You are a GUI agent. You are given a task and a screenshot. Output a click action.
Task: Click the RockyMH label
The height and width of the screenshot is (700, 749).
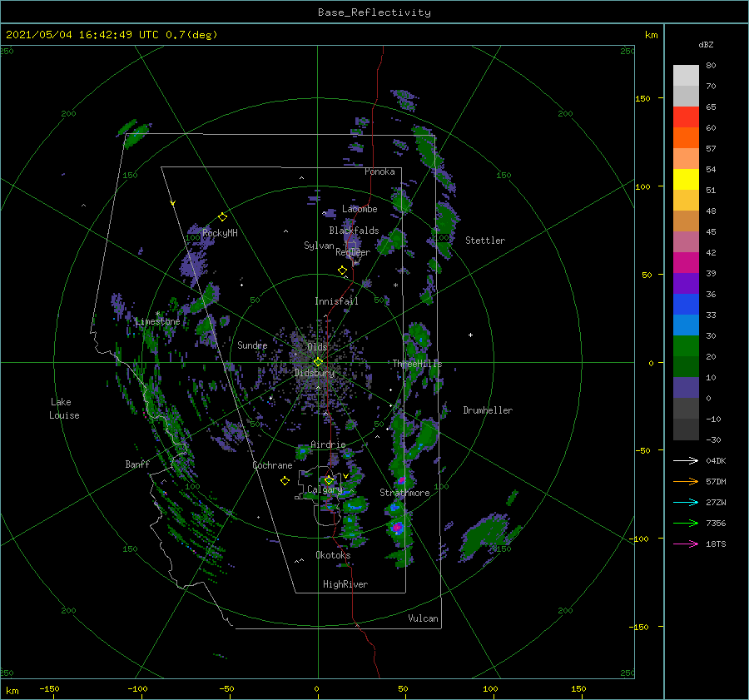tap(220, 233)
